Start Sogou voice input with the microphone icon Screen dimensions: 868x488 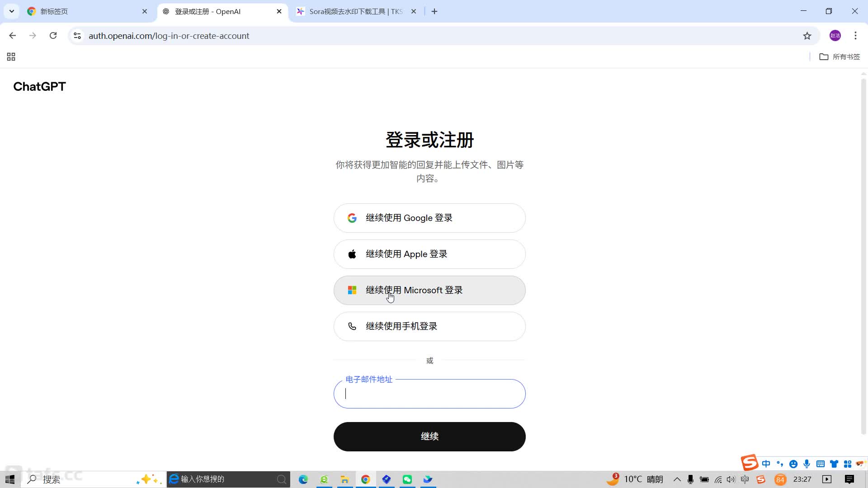[x=807, y=464]
